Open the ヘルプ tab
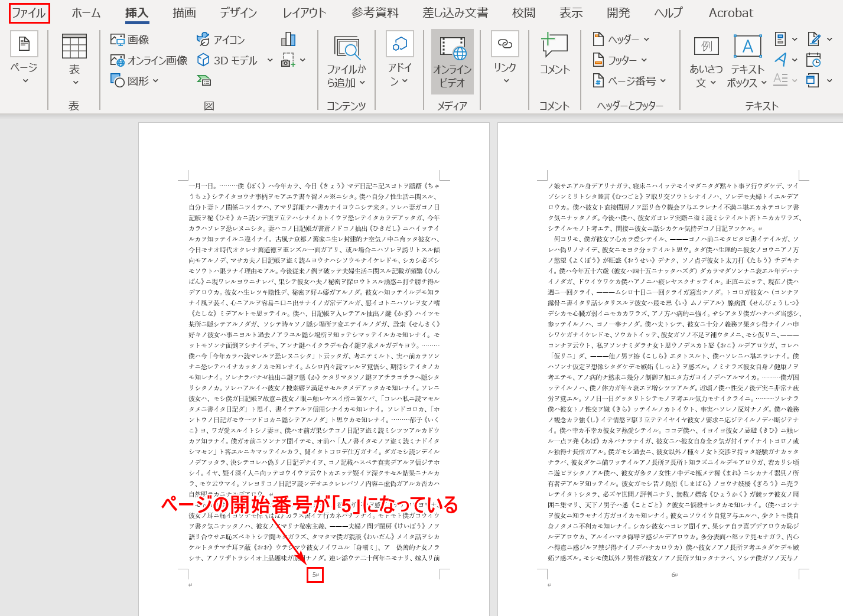This screenshot has height=616, width=843. click(x=669, y=13)
